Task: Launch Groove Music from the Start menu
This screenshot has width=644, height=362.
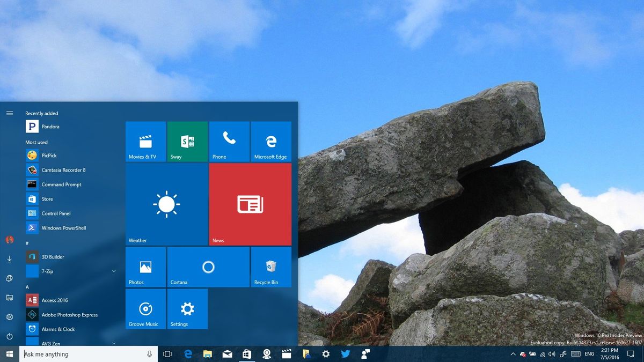Action: coord(145,309)
